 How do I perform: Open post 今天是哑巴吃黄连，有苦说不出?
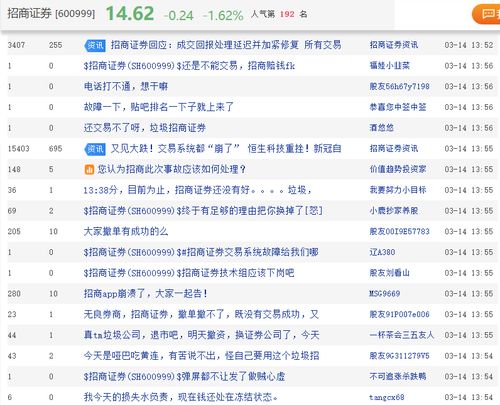tap(201, 356)
